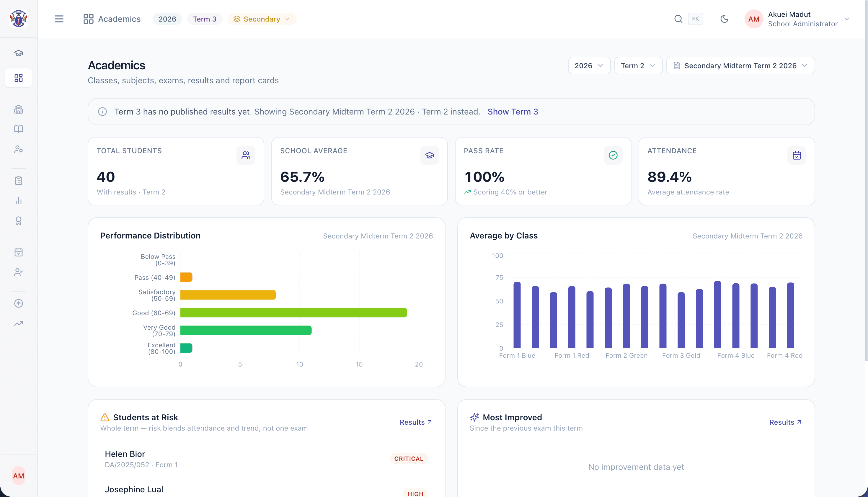Click the AM avatar at sidebar bottom
Image resolution: width=868 pixels, height=497 pixels.
click(18, 476)
